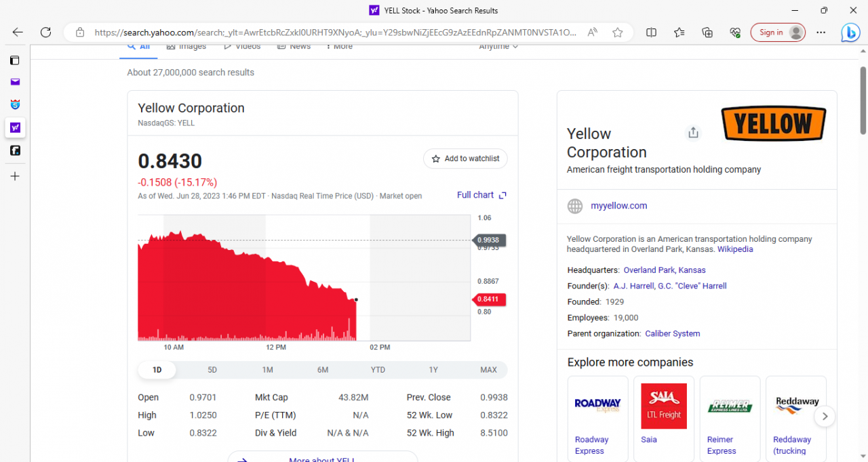The width and height of the screenshot is (868, 462).
Task: Select the 1M chart range
Action: click(x=268, y=370)
